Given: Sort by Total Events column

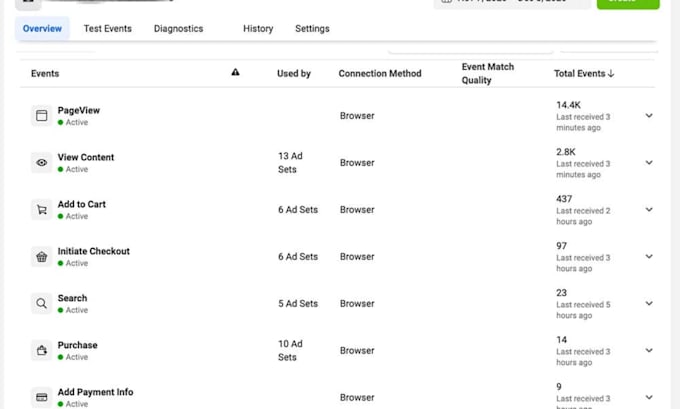Looking at the screenshot, I should [x=584, y=73].
